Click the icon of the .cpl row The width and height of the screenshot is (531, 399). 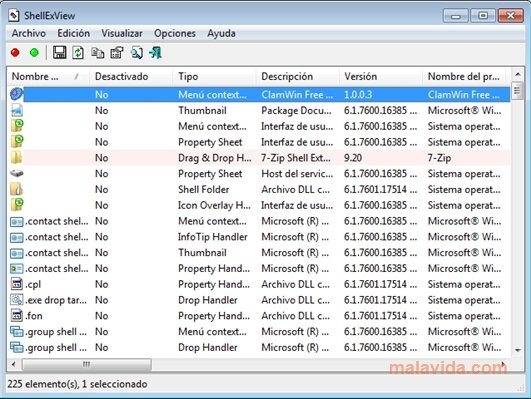point(17,284)
